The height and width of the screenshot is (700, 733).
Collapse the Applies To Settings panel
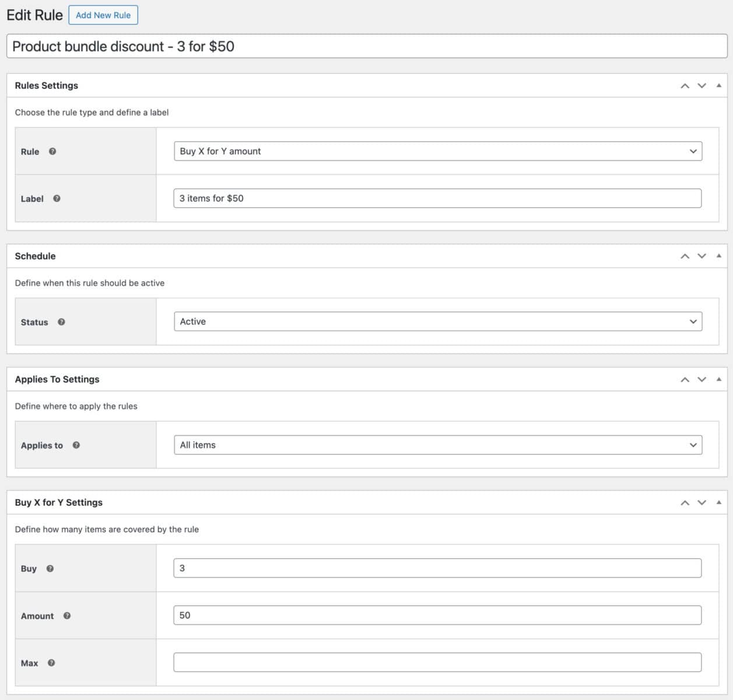pos(719,379)
